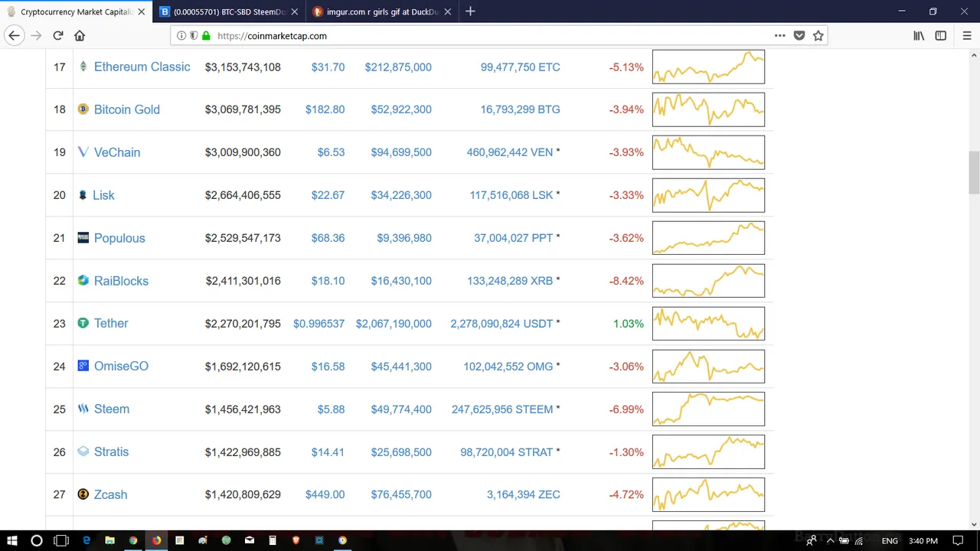Open the Firefox Library menu

(919, 35)
